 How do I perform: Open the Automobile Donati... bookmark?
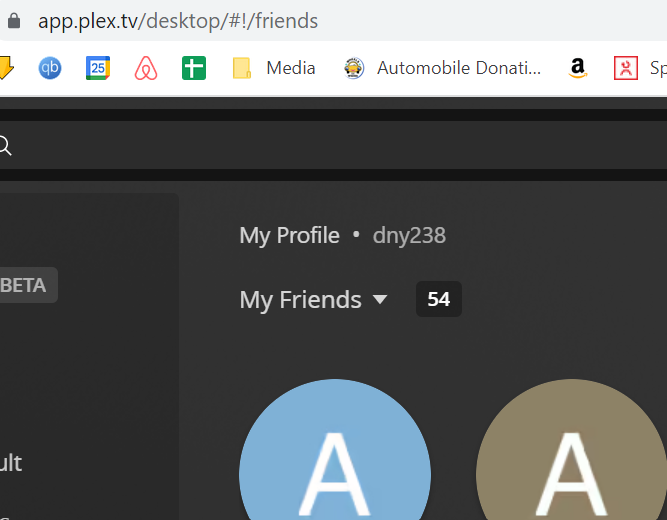coord(442,68)
